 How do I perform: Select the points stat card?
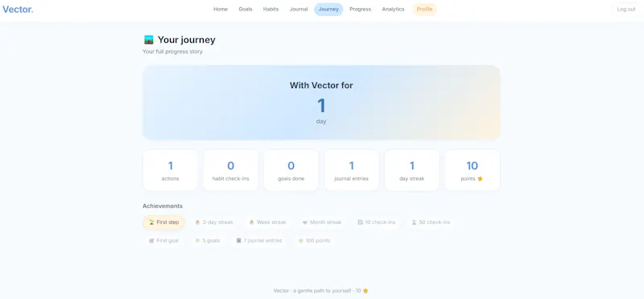(x=473, y=170)
